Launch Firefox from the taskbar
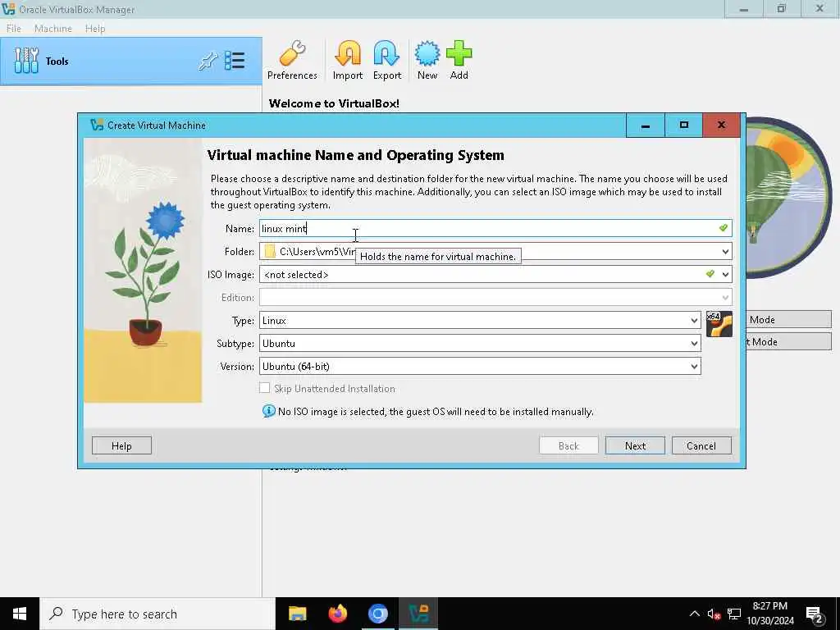Viewport: 840px width, 630px height. pyautogui.click(x=337, y=614)
